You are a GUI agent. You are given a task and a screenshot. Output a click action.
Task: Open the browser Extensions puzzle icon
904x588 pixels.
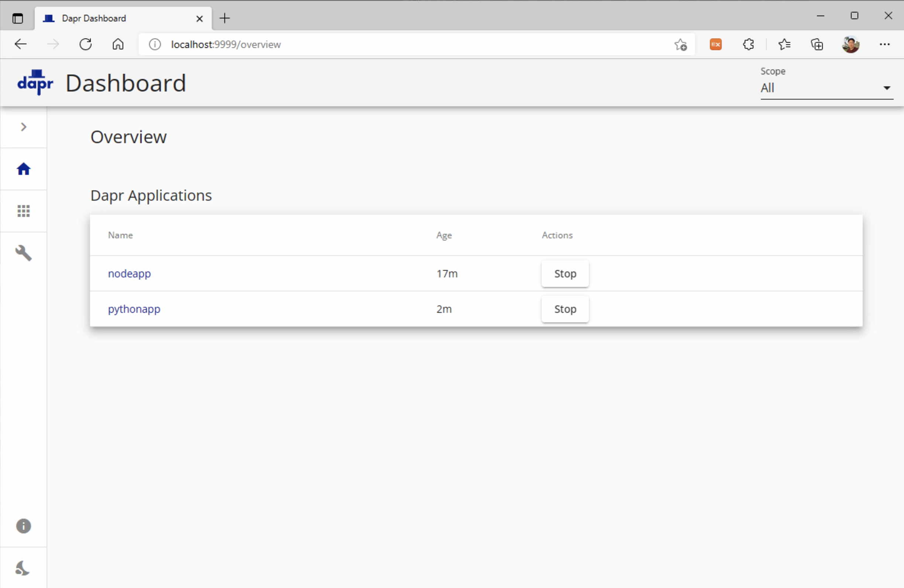748,44
